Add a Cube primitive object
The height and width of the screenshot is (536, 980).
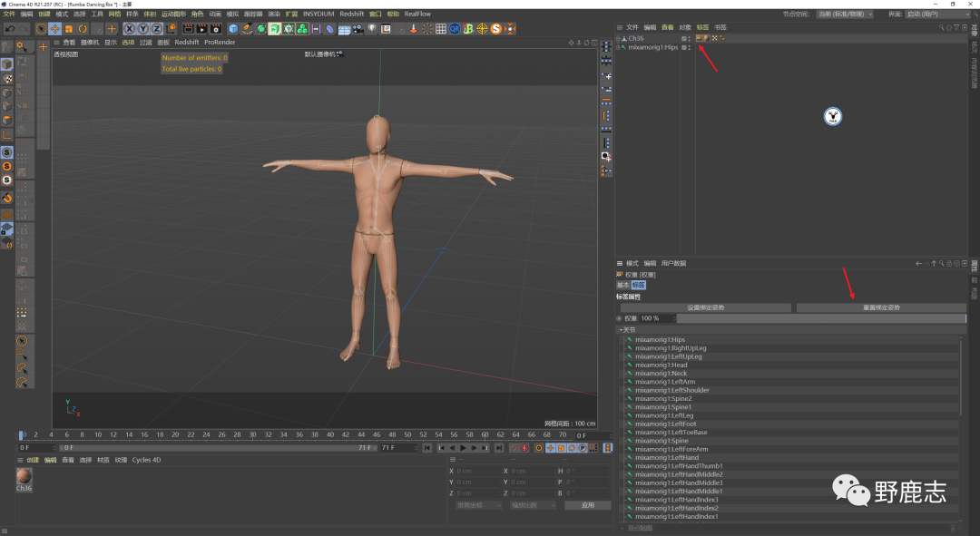point(233,29)
